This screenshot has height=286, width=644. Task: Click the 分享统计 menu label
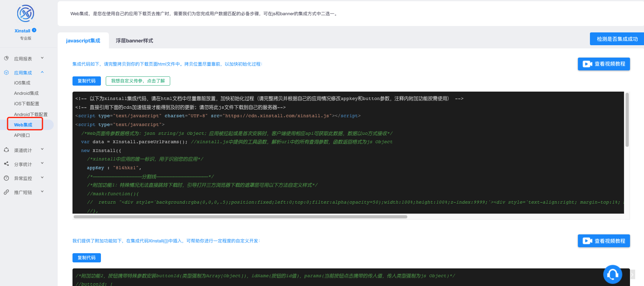tap(23, 164)
